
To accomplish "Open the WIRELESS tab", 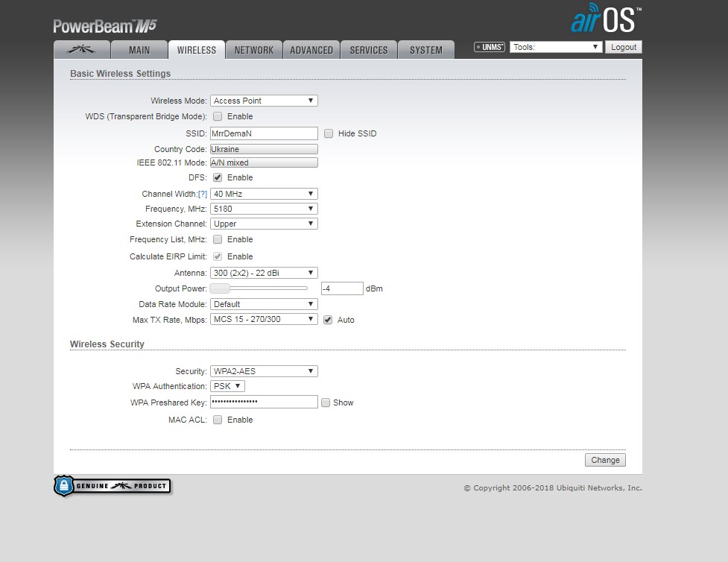I will click(197, 50).
